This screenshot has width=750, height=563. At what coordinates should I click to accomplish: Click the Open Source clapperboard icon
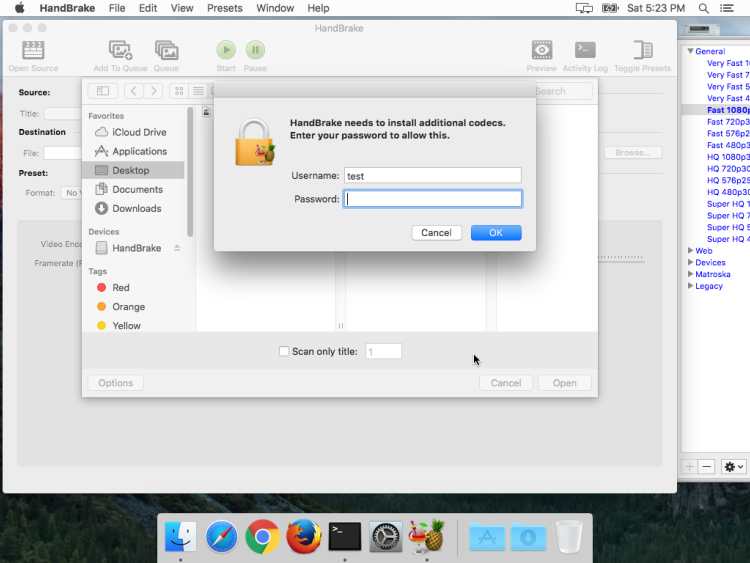(x=33, y=50)
